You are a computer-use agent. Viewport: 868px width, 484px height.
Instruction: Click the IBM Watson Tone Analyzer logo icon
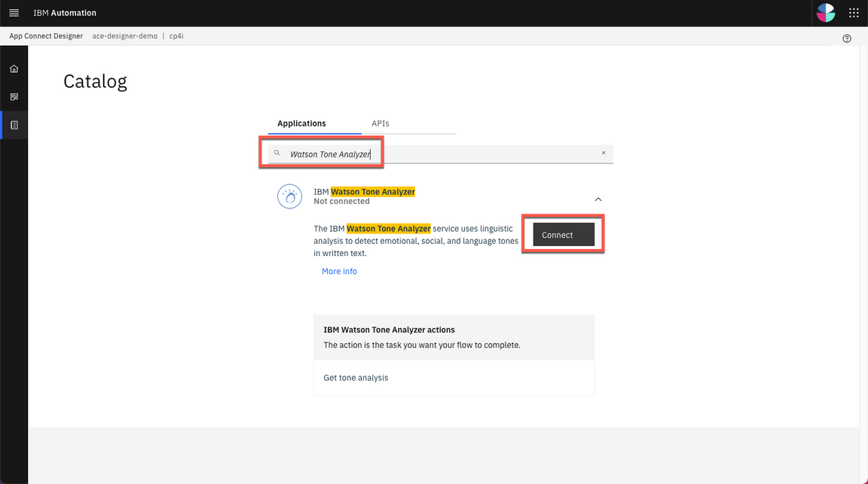[289, 196]
